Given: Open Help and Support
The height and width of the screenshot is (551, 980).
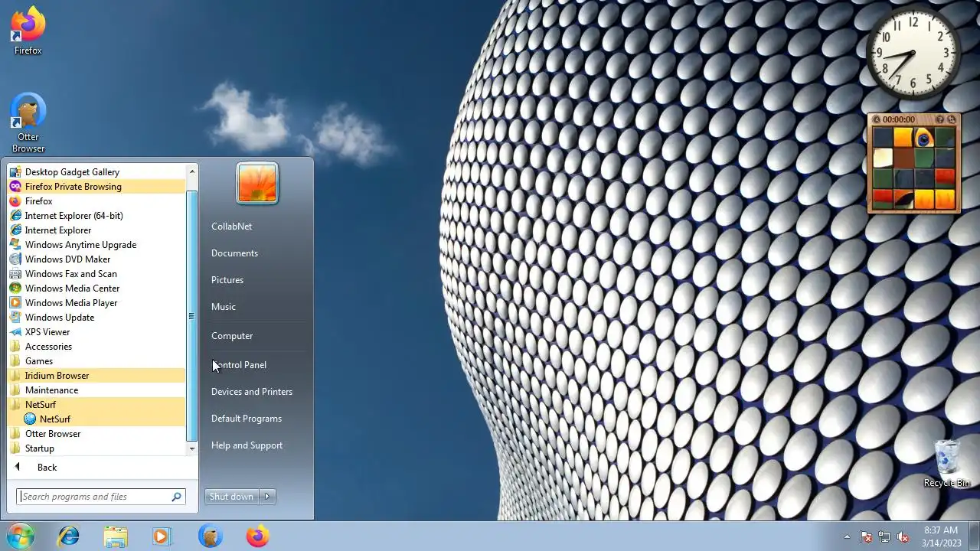Looking at the screenshot, I should pyautogui.click(x=257, y=445).
